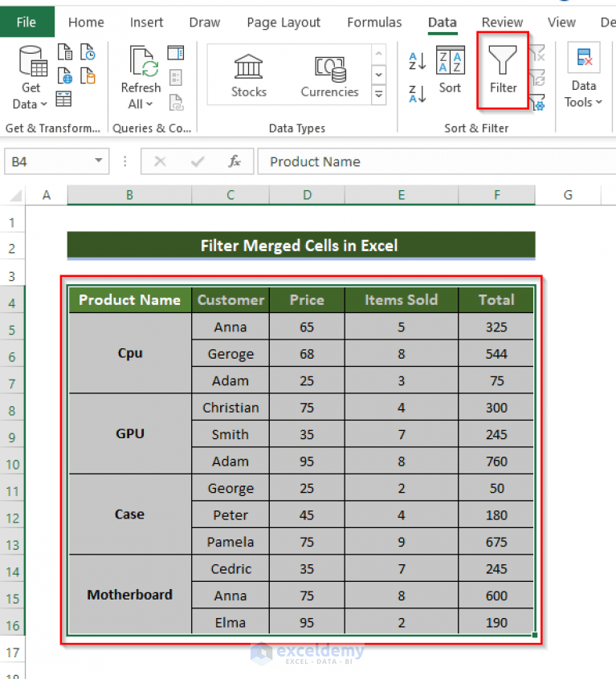
Task: Click the Customer header cell
Action: pyautogui.click(x=230, y=299)
